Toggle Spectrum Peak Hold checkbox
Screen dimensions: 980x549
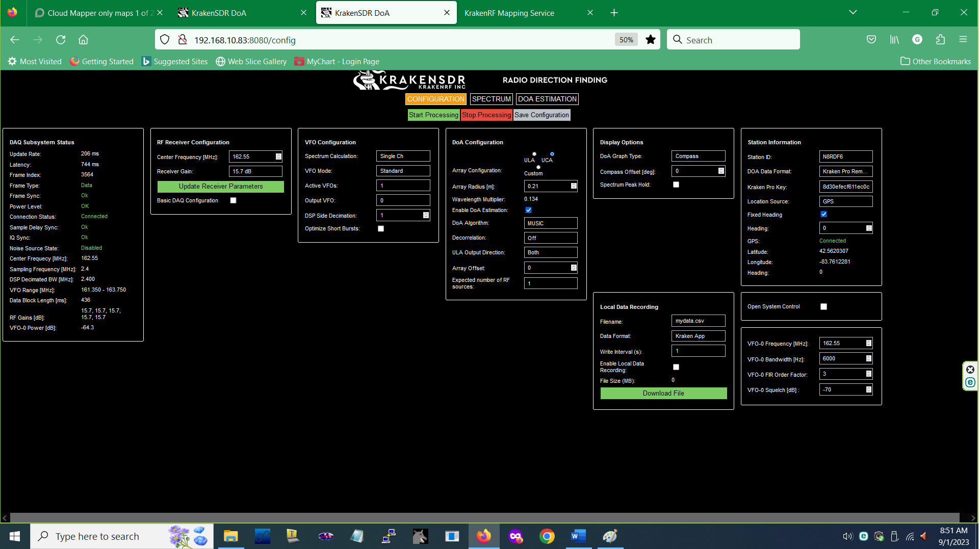pos(676,185)
